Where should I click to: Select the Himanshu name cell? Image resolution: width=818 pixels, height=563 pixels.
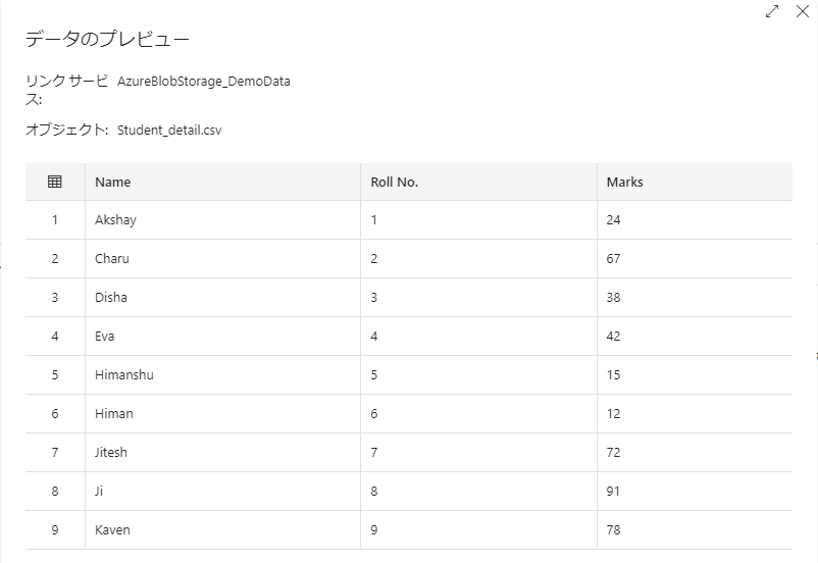point(124,376)
